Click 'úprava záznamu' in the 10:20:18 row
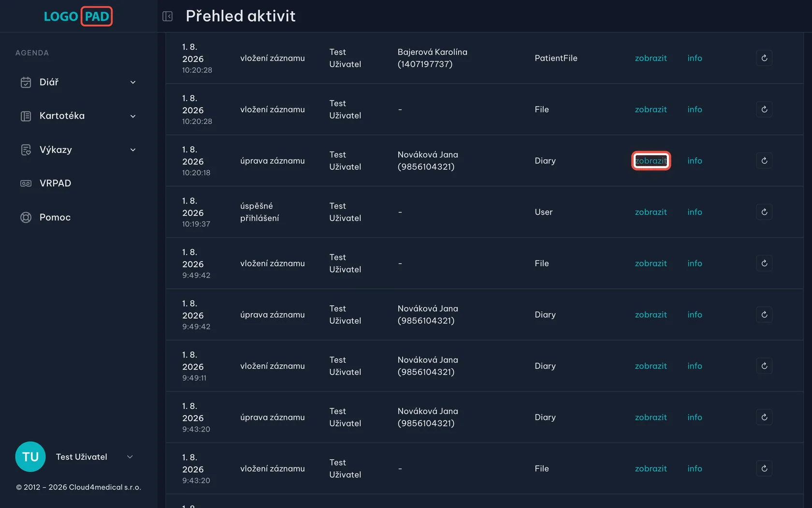 pos(272,161)
